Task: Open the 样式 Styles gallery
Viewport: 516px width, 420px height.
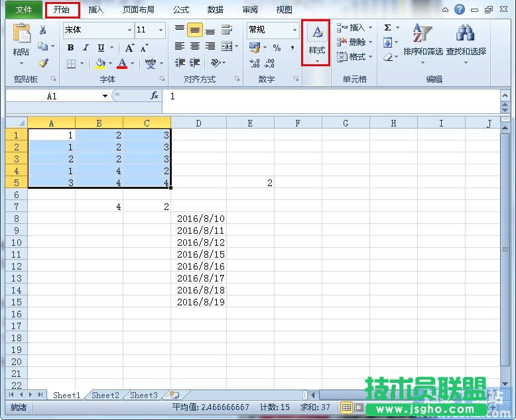Action: [x=316, y=42]
